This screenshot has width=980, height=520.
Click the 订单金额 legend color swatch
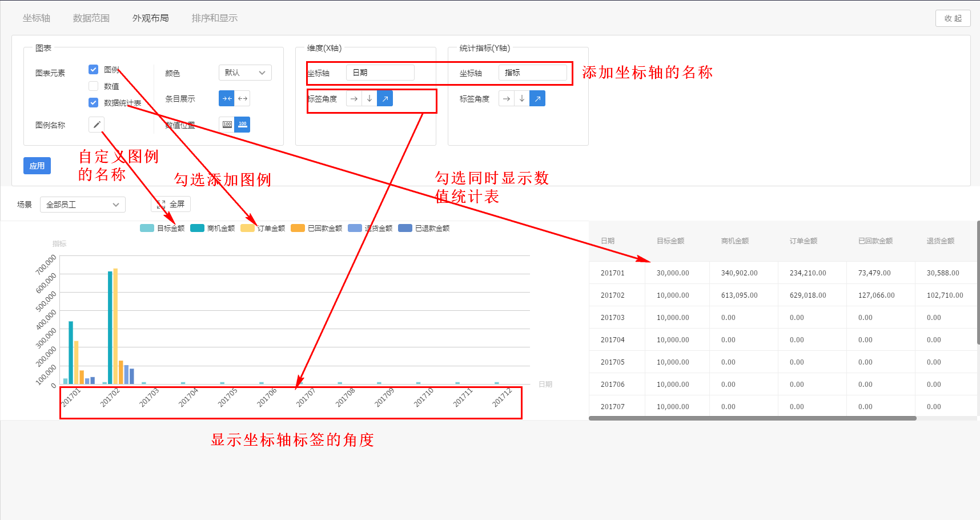(247, 228)
